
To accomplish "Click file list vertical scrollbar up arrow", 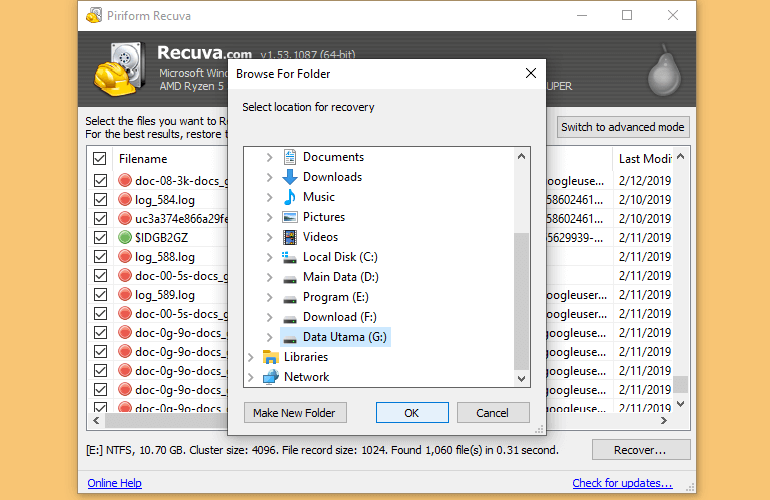I will point(680,156).
